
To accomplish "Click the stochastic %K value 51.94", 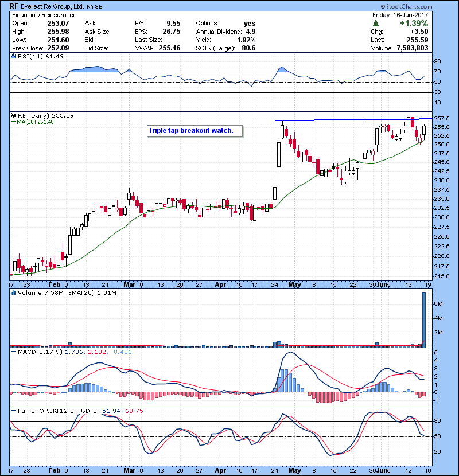I will (111, 411).
